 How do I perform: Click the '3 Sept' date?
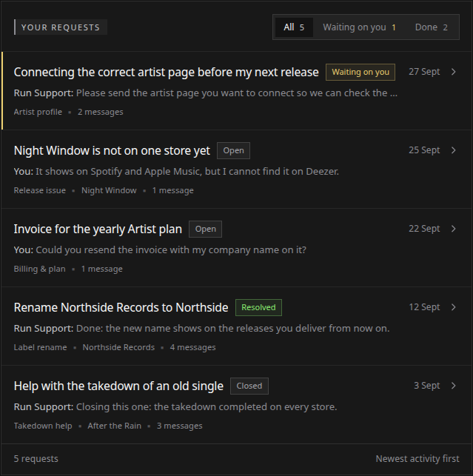click(427, 386)
